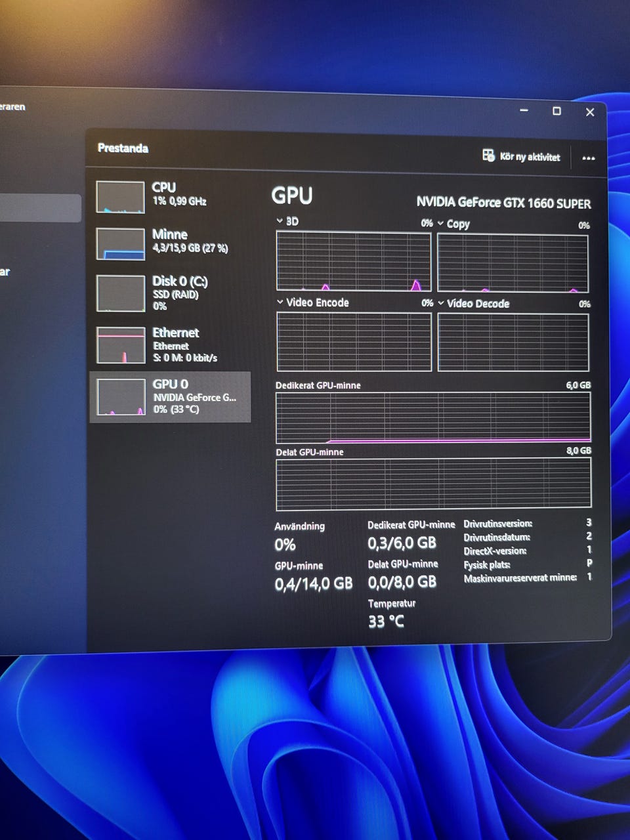This screenshot has width=630, height=840.
Task: Click the 'Kör ny aktivitet' button
Action: 522,156
